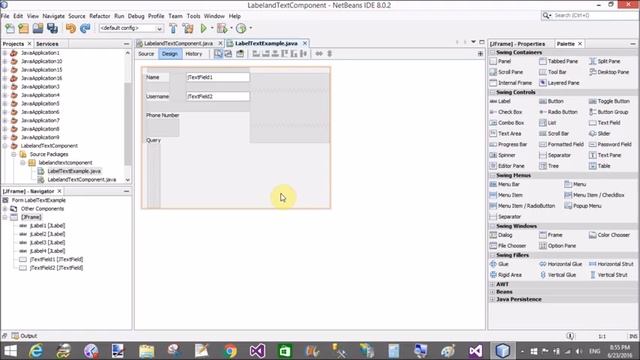
Task: Click the Debug Project icon
Action: tap(222, 28)
